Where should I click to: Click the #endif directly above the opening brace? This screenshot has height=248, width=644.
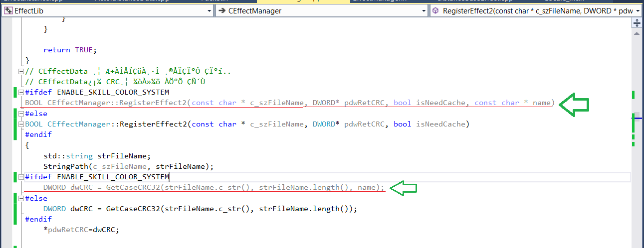pos(38,134)
